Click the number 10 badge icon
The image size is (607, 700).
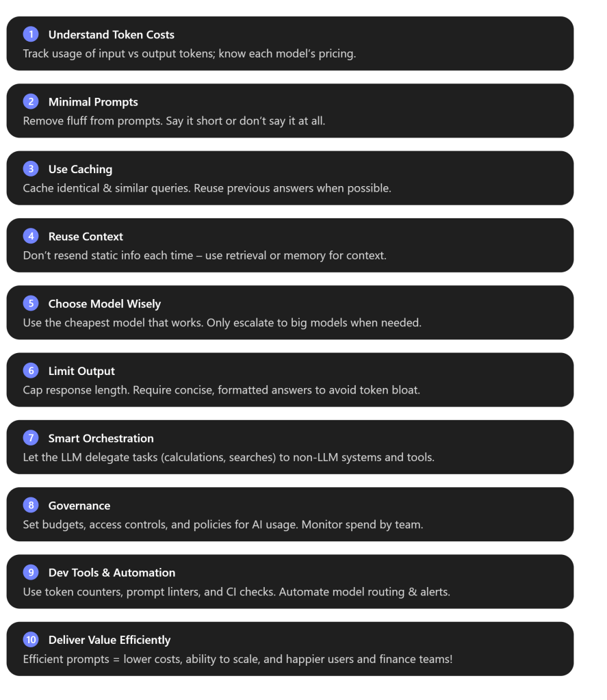pos(31,640)
